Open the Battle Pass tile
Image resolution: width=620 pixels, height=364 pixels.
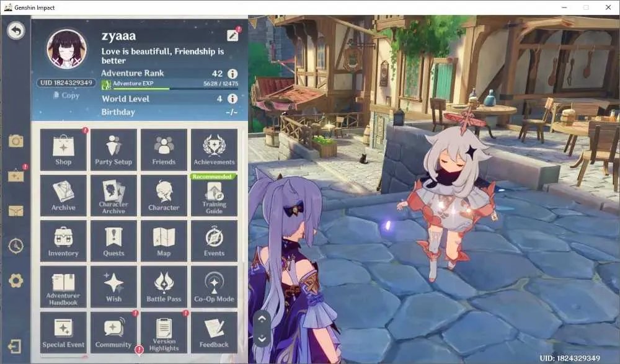pos(164,287)
